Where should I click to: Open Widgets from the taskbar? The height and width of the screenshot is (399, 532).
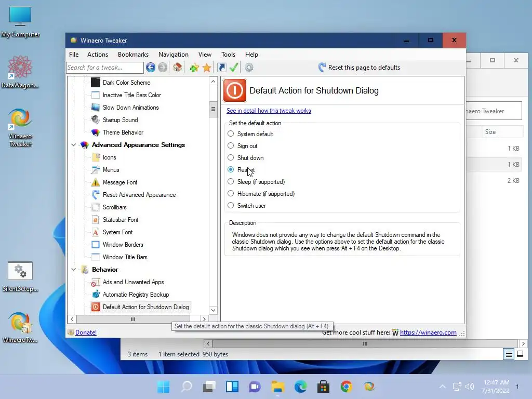232,387
